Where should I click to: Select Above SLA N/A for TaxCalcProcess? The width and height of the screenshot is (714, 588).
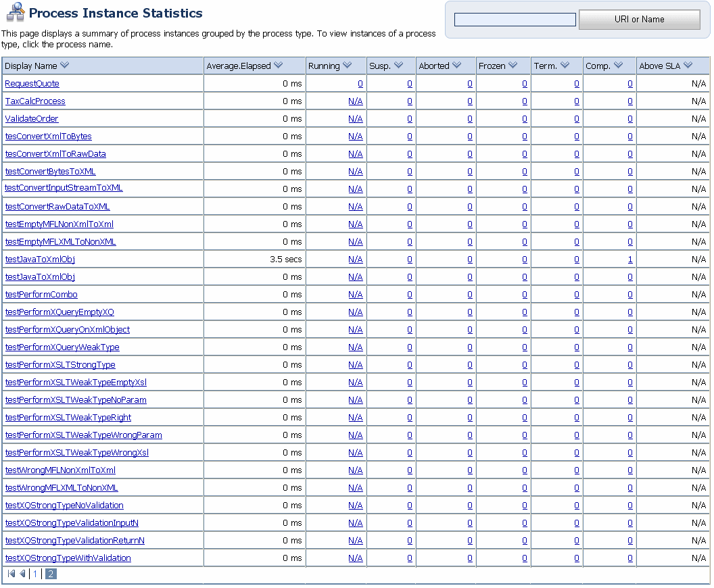[698, 101]
